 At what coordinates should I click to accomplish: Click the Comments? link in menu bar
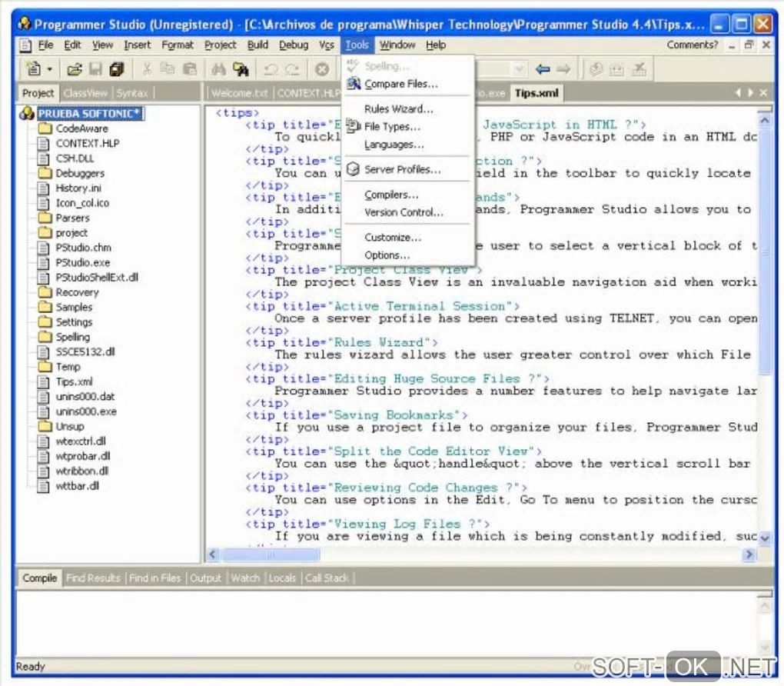693,45
